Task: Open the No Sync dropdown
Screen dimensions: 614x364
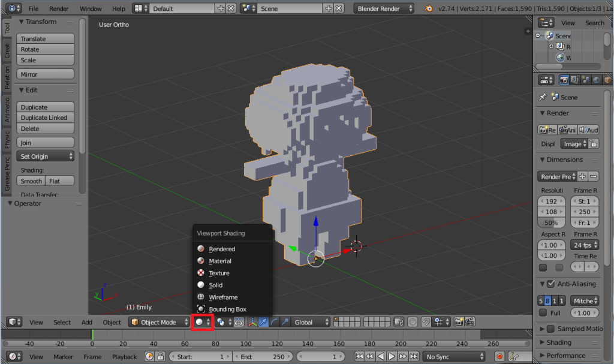Action: [x=455, y=357]
